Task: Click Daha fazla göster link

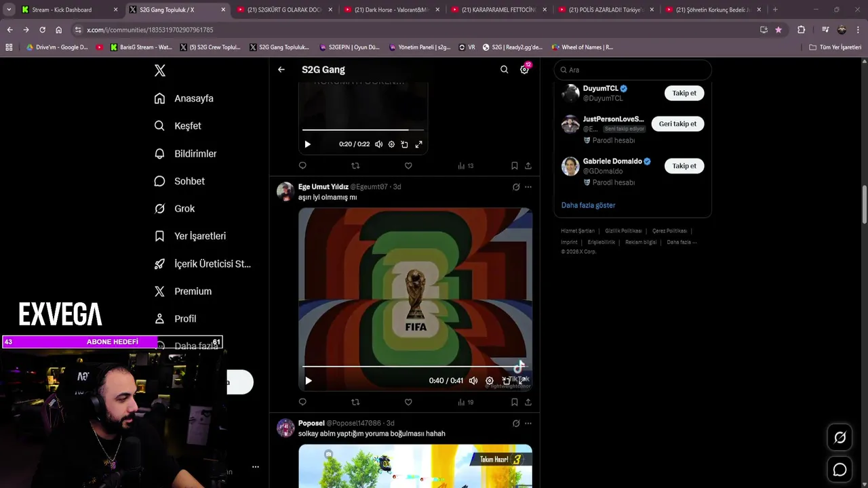Action: [588, 205]
